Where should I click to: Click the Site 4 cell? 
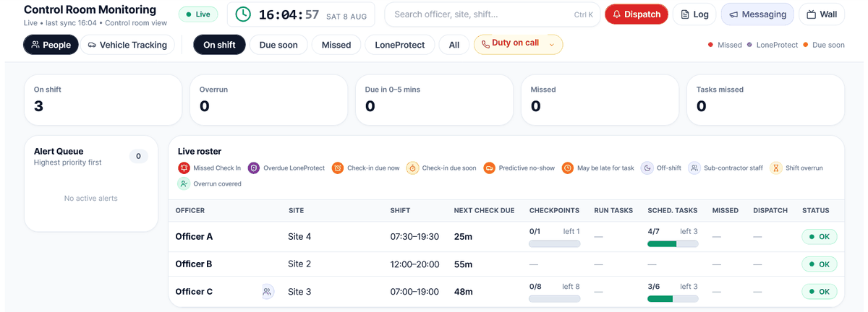click(x=299, y=237)
